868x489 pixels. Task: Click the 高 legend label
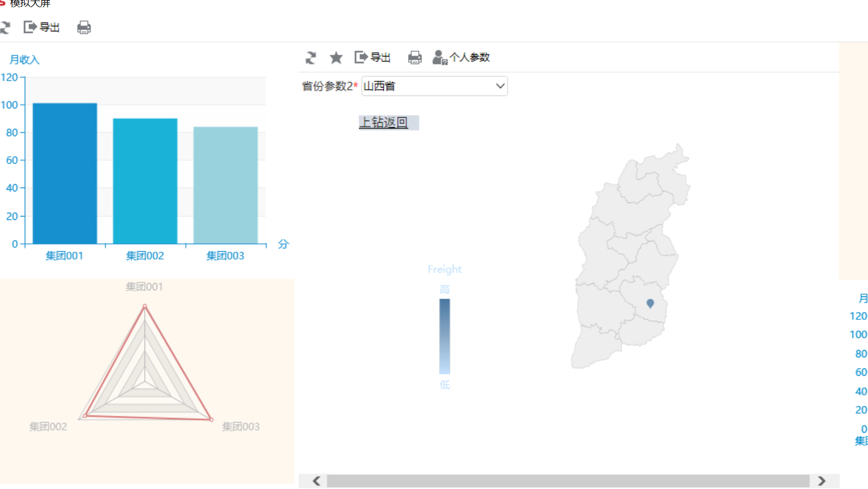445,289
